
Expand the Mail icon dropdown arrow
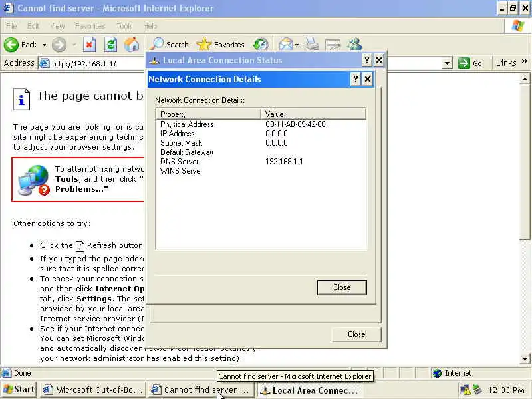pyautogui.click(x=297, y=45)
